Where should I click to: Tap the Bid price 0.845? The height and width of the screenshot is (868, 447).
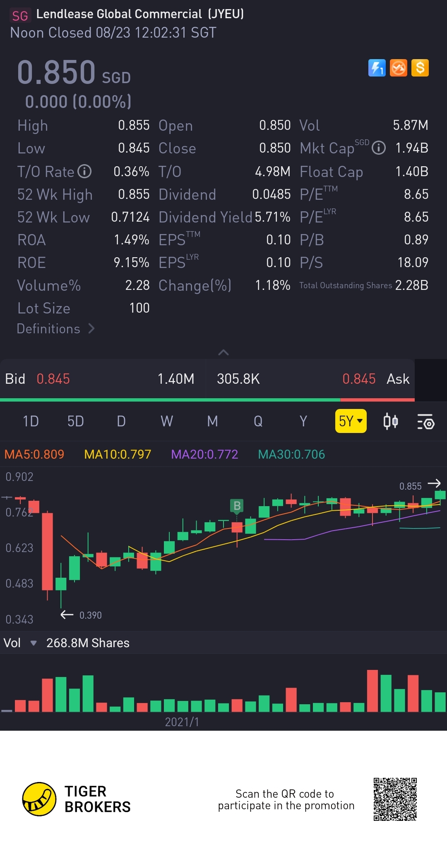click(53, 379)
